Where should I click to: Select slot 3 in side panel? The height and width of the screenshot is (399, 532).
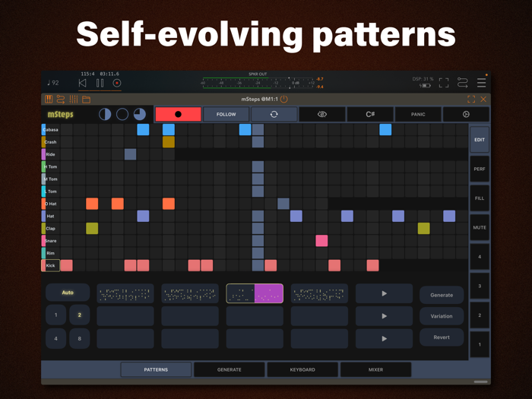pos(480,286)
